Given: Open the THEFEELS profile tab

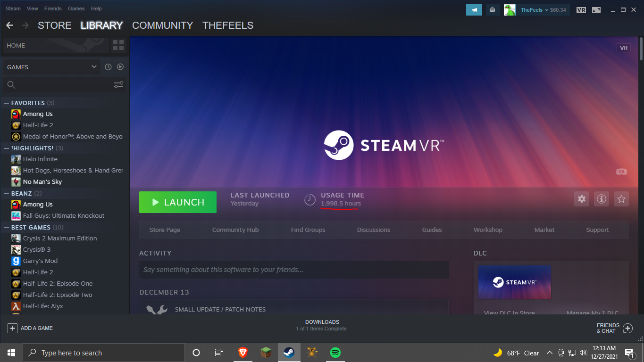Looking at the screenshot, I should pos(228,25).
